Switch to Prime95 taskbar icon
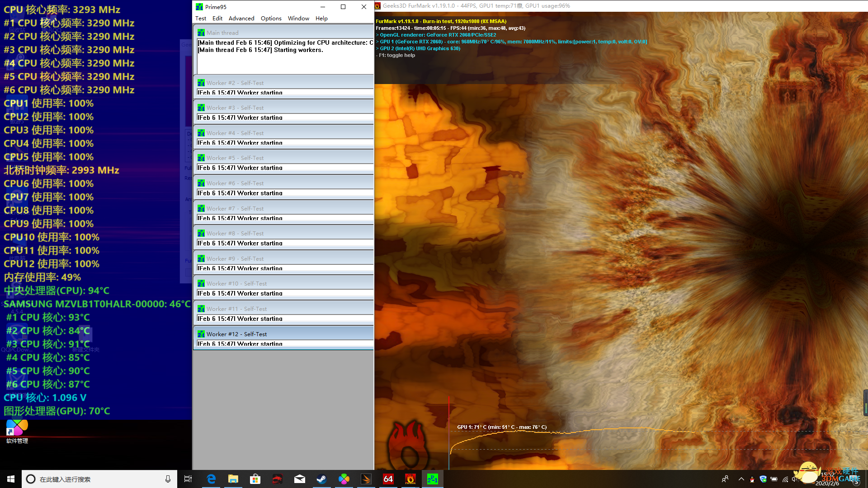Screen dimensions: 868x488 (x=433, y=479)
